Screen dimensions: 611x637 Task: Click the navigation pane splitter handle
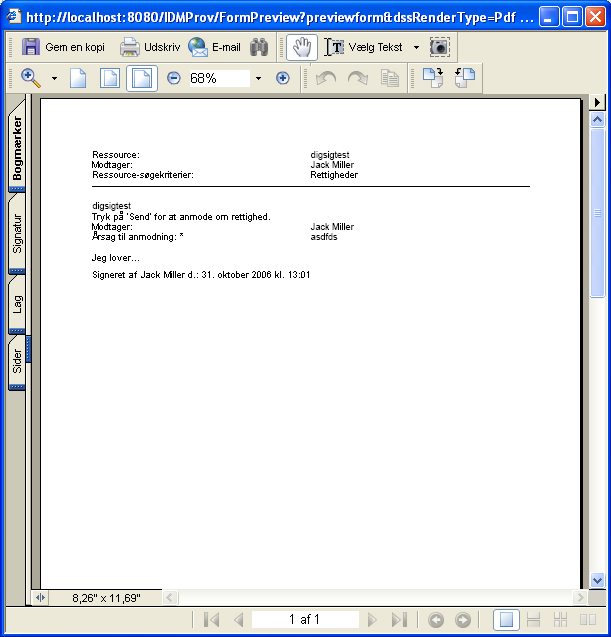point(28,349)
